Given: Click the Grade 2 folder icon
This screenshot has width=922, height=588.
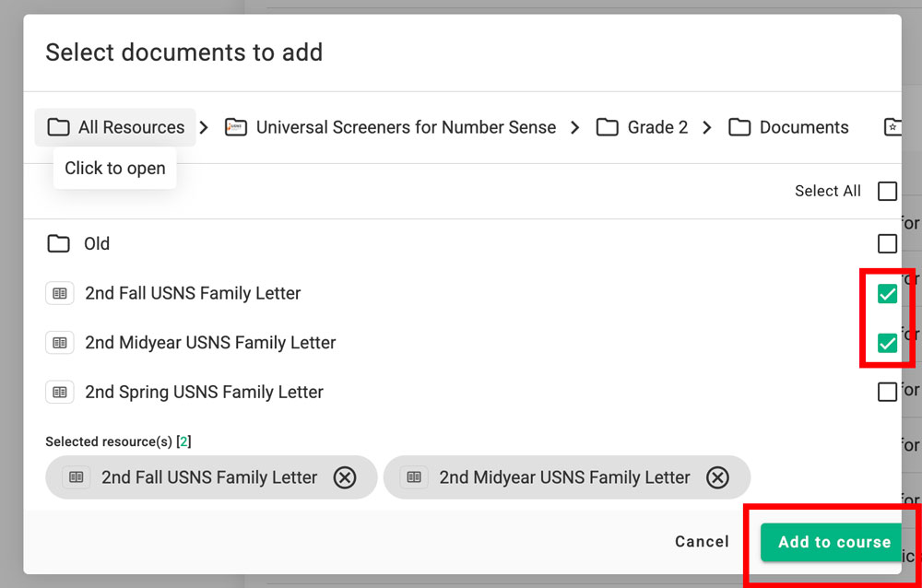Looking at the screenshot, I should (x=607, y=127).
